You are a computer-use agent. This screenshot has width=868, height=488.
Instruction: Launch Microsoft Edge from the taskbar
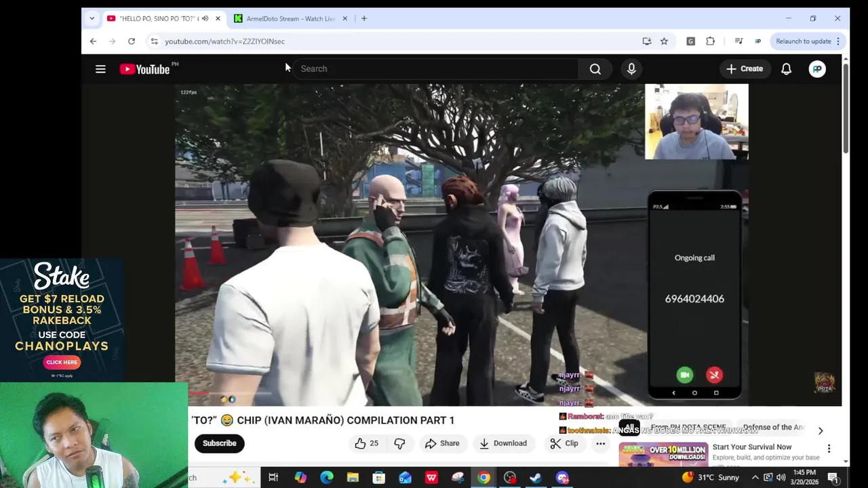(x=326, y=478)
